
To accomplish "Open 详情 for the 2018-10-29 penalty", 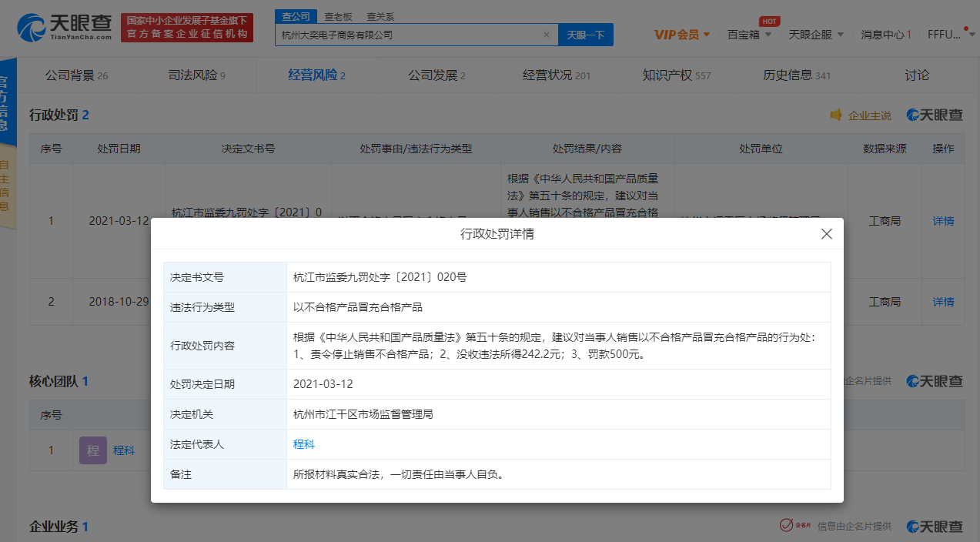I will coord(943,302).
